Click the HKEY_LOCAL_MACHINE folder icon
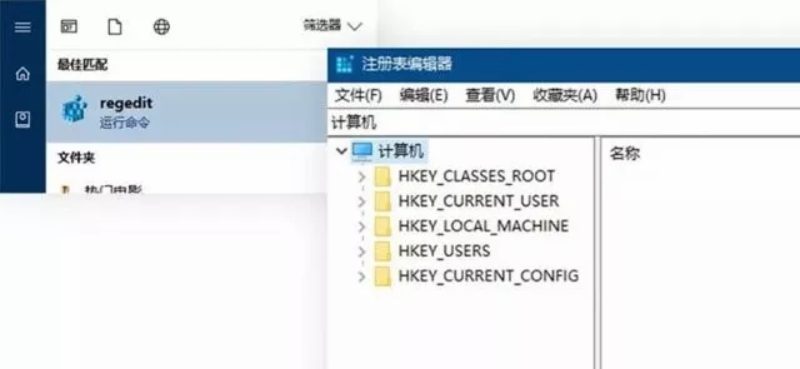This screenshot has height=369, width=800. (x=382, y=227)
